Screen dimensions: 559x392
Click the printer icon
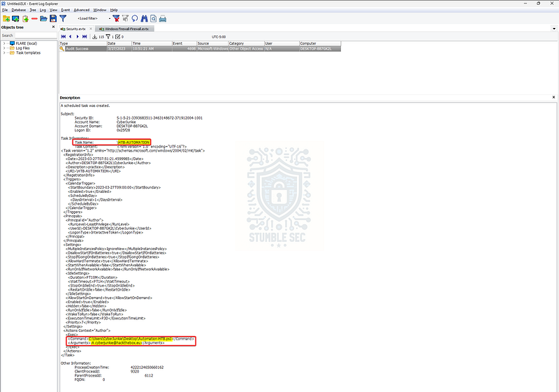click(163, 19)
